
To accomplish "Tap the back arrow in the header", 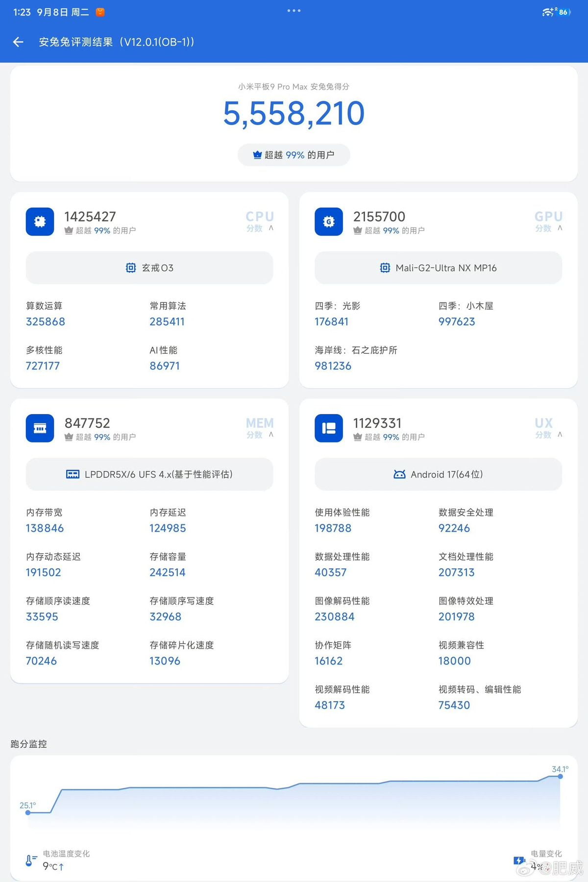I will [x=18, y=42].
